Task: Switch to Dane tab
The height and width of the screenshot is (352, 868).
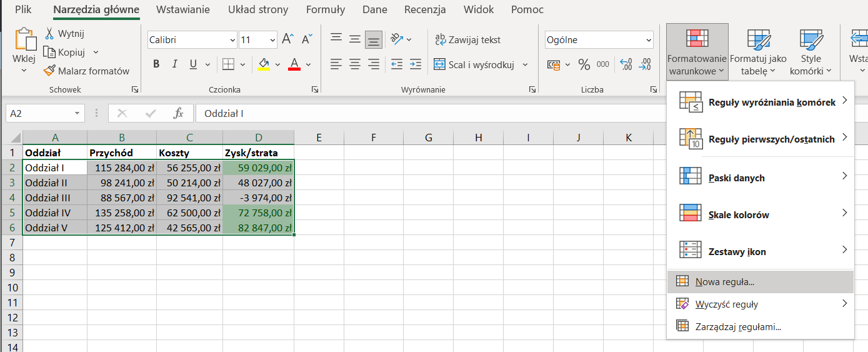Action: pyautogui.click(x=374, y=9)
